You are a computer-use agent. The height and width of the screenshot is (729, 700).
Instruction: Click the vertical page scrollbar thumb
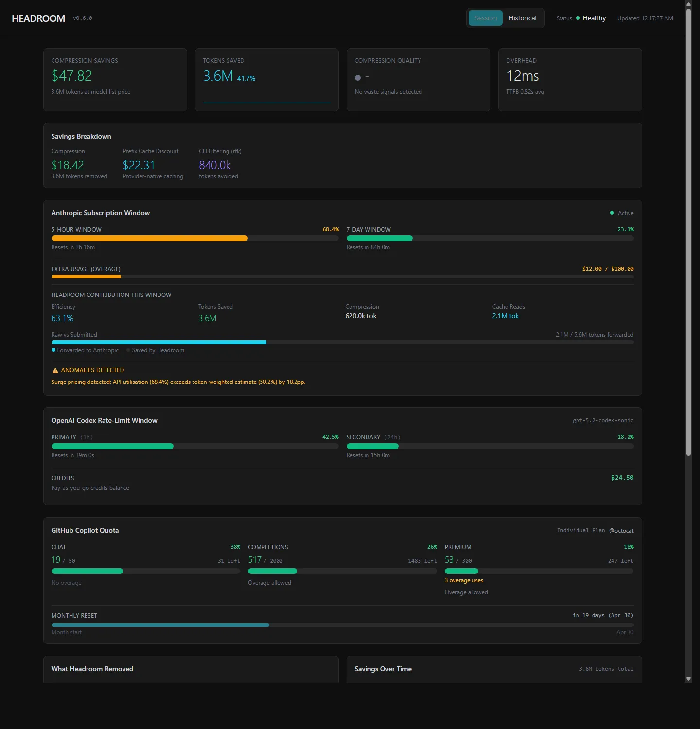point(688,232)
